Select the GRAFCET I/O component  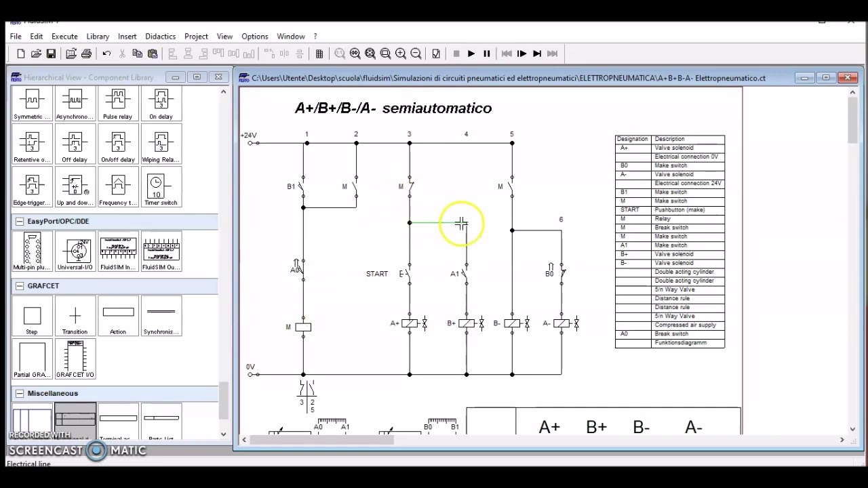(75, 360)
